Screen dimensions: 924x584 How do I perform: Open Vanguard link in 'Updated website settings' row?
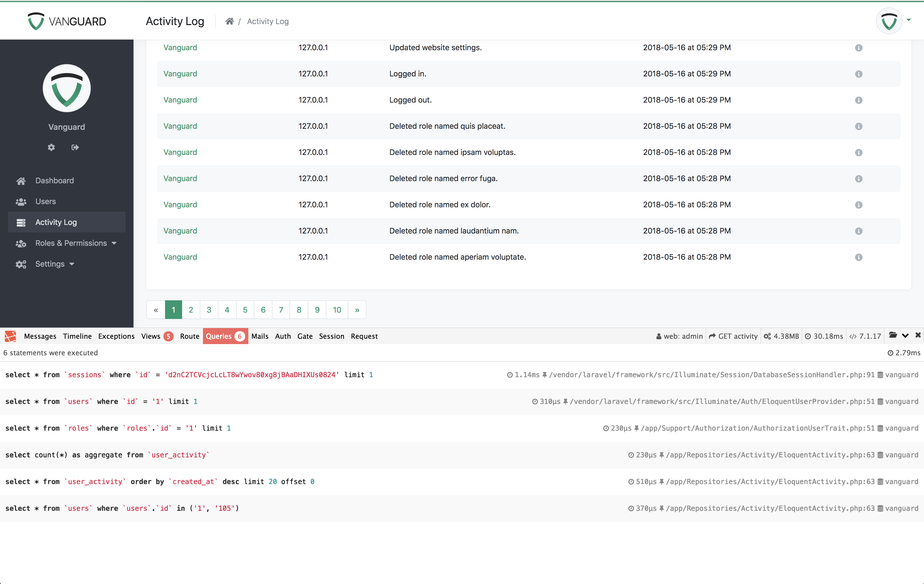(180, 48)
